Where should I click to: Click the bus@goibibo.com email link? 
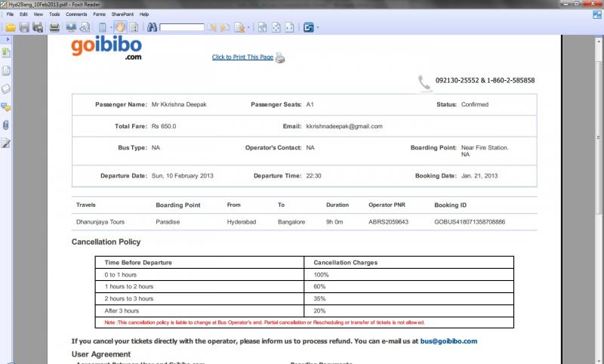[448, 341]
